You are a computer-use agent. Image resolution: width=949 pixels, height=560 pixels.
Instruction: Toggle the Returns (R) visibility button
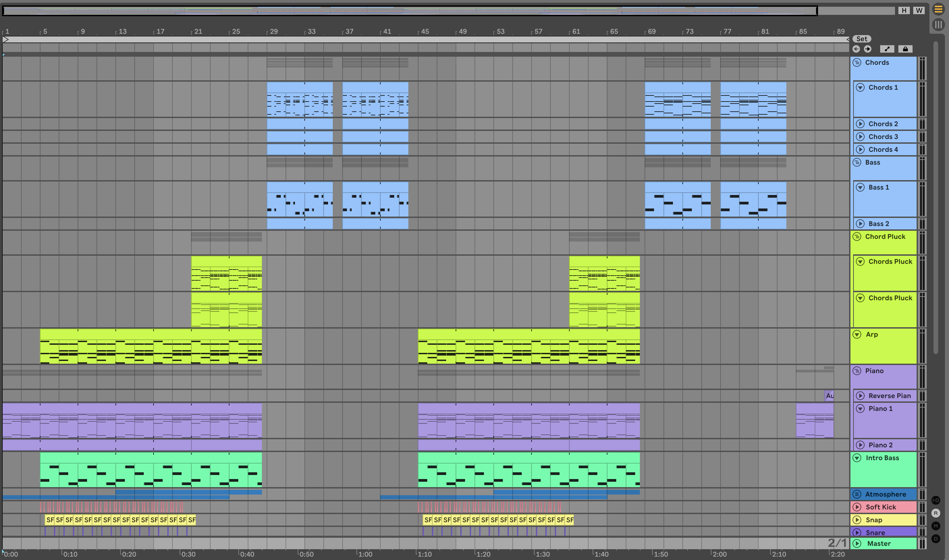coord(936,513)
